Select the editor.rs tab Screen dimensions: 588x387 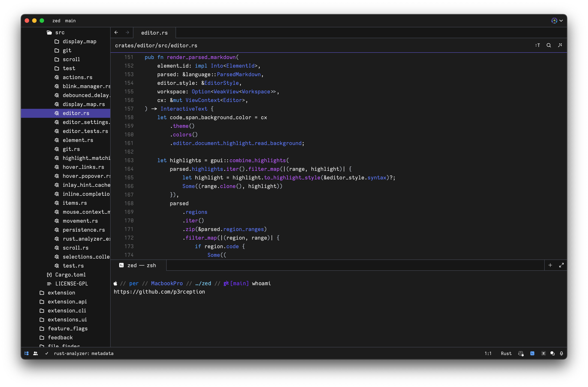tap(154, 33)
